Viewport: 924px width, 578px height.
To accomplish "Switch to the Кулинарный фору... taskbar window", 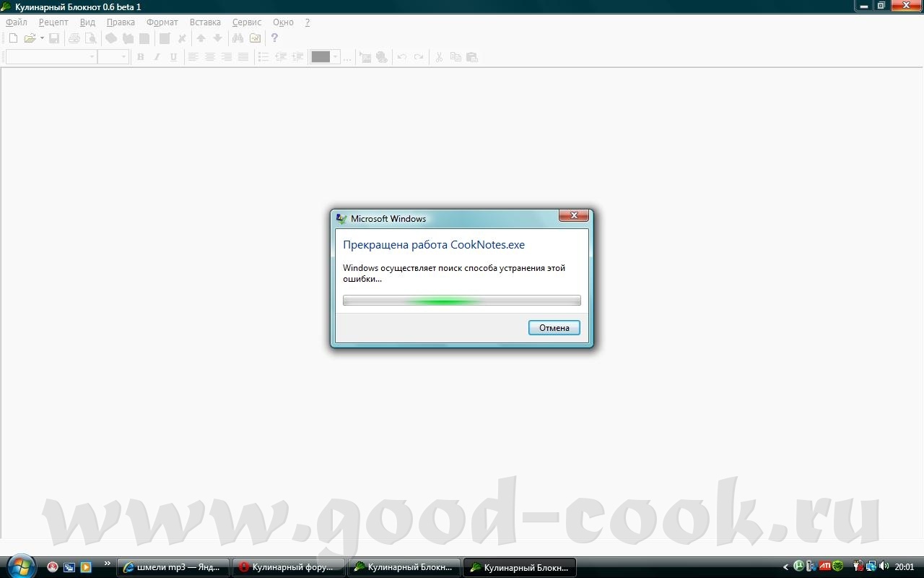I will 289,567.
